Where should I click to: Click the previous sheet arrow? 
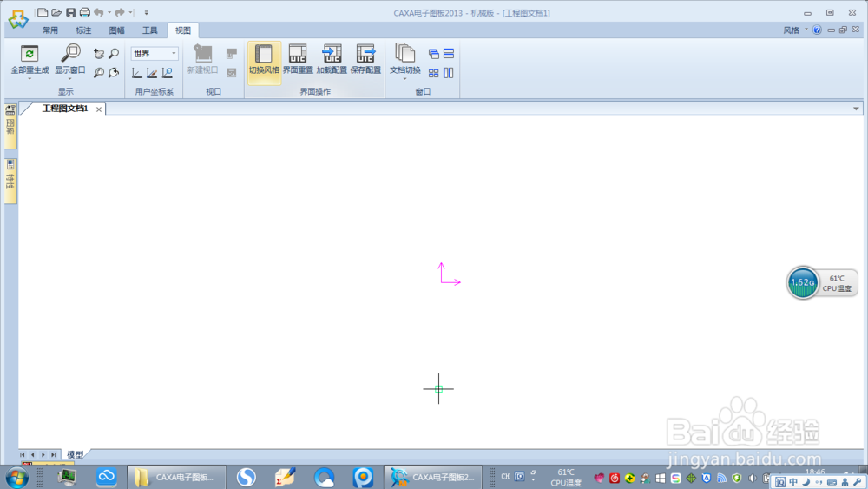pyautogui.click(x=33, y=454)
